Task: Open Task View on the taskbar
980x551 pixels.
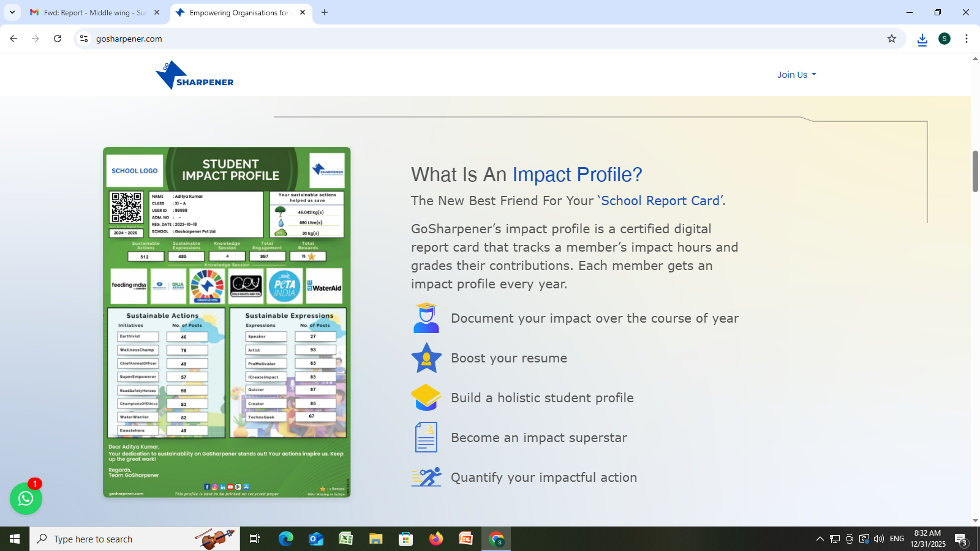Action: (x=255, y=539)
